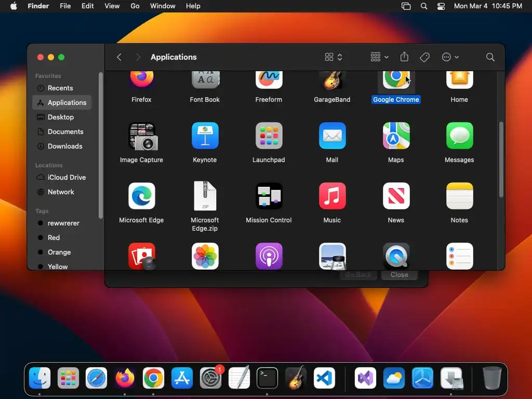Open Safari from the Dock

96,378
